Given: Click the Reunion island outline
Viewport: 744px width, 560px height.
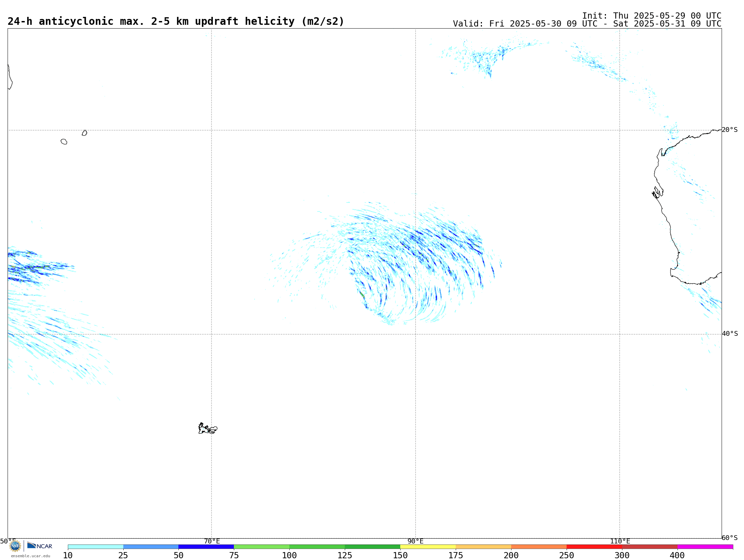Looking at the screenshot, I should pos(64,142).
